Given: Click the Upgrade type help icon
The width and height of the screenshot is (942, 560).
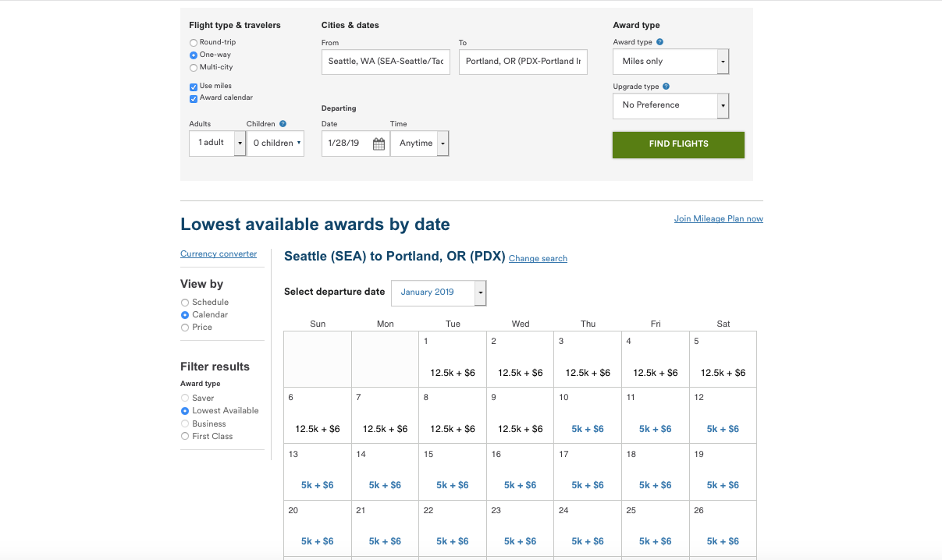Looking at the screenshot, I should click(666, 87).
